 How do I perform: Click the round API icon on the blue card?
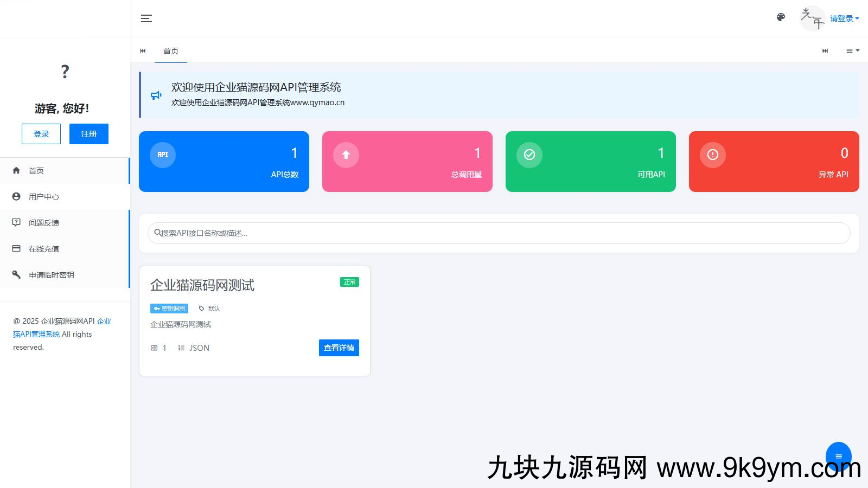[163, 155]
